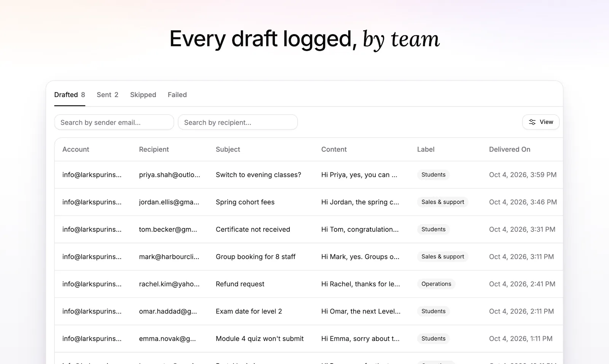Open the Sent tab
The image size is (609, 364).
coord(107,95)
